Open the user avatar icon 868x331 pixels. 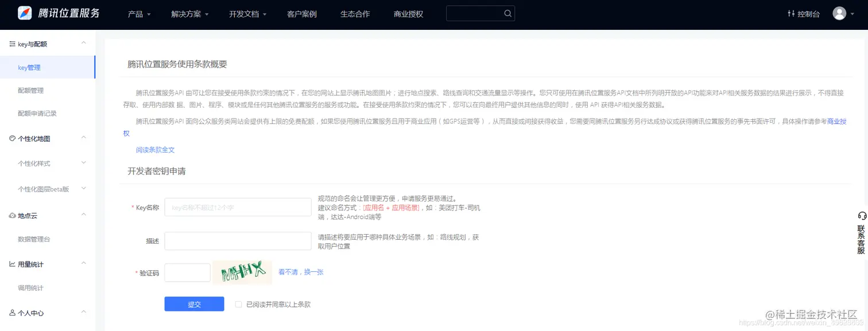pyautogui.click(x=839, y=13)
